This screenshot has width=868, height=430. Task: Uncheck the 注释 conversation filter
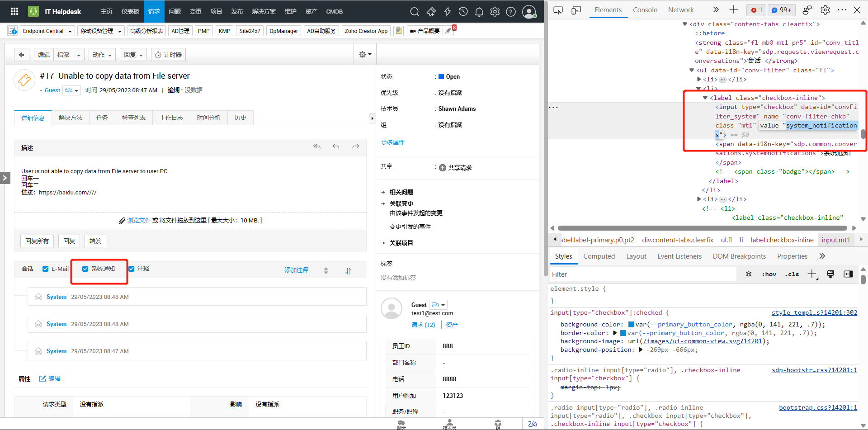(x=132, y=269)
